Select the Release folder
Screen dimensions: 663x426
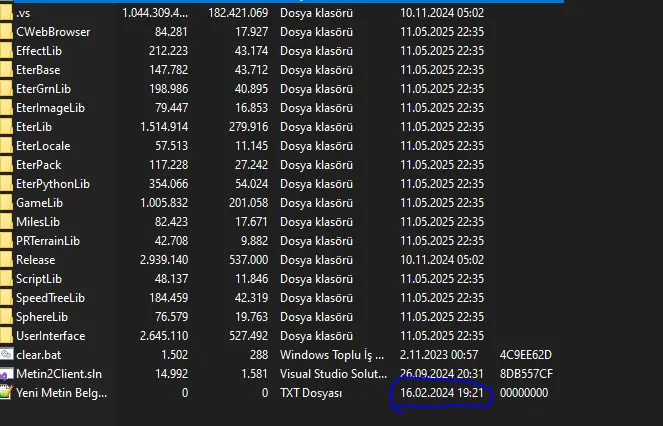[x=36, y=260]
